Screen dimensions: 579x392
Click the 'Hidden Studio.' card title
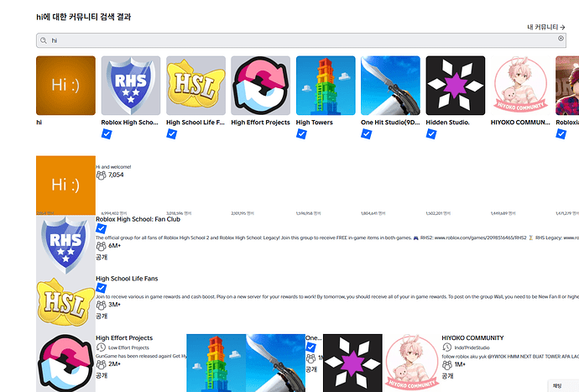[447, 123]
